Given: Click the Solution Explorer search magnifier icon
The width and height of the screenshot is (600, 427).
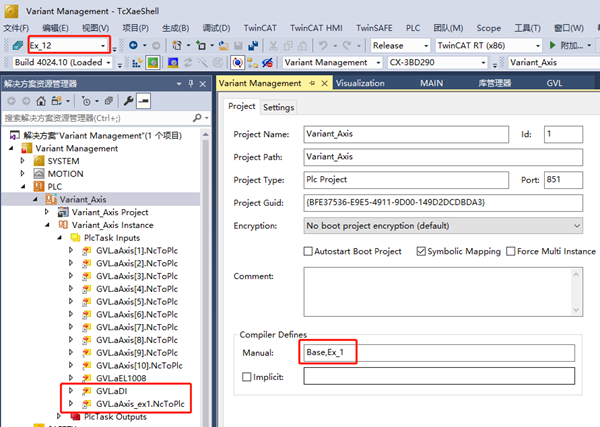Looking at the screenshot, I should tap(197, 118).
